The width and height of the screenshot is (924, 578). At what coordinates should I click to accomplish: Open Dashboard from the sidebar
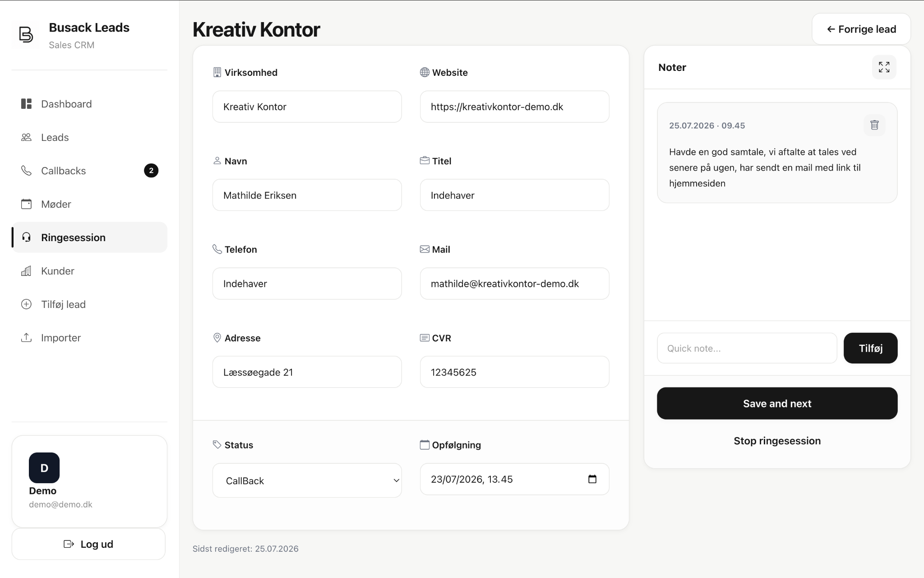pos(89,104)
